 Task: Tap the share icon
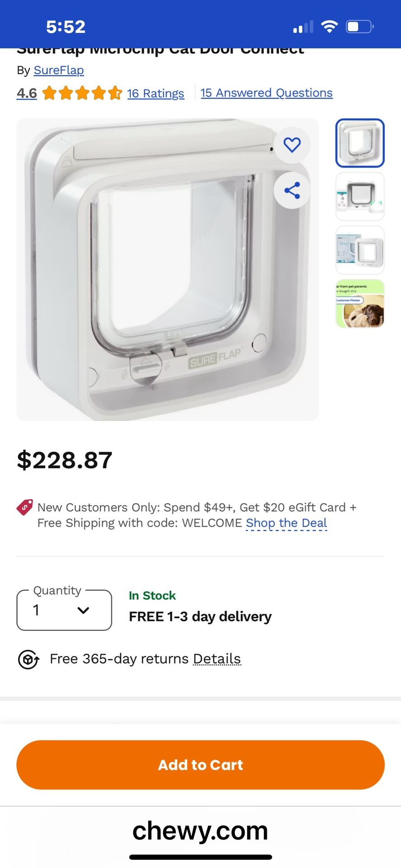click(x=292, y=190)
